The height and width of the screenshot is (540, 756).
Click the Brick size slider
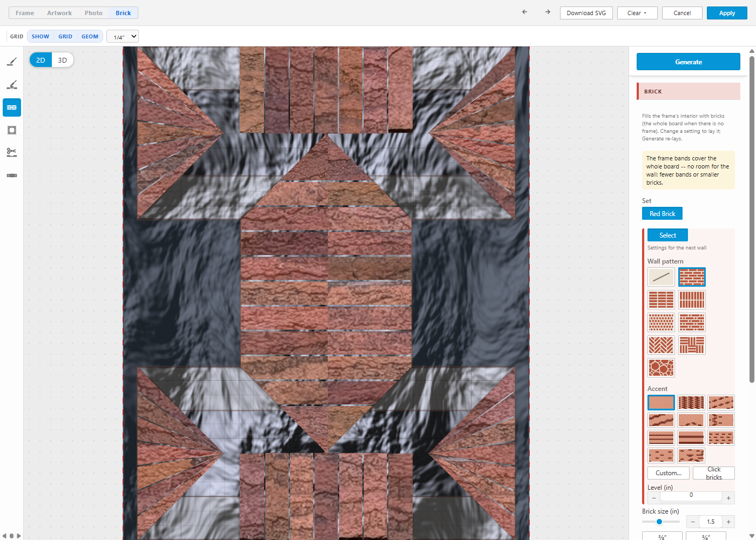pos(661,522)
